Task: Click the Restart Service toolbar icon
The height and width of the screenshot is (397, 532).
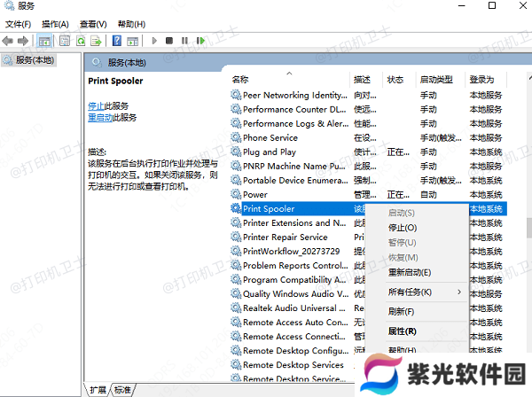Action: coord(201,41)
